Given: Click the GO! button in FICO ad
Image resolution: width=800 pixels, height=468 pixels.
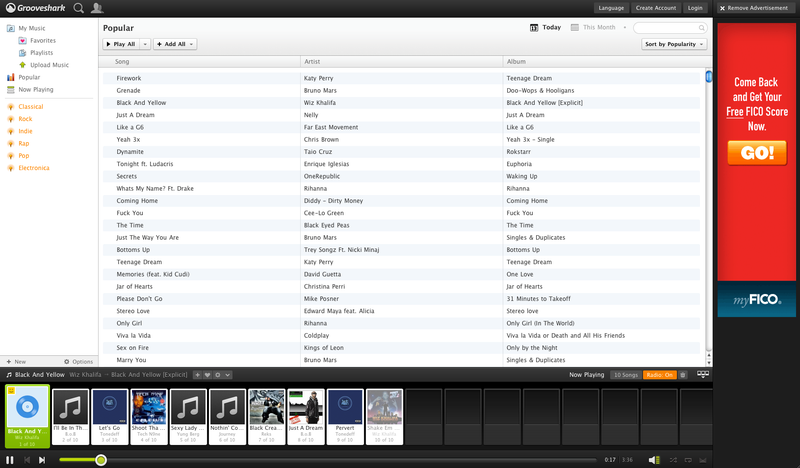Looking at the screenshot, I should [757, 153].
